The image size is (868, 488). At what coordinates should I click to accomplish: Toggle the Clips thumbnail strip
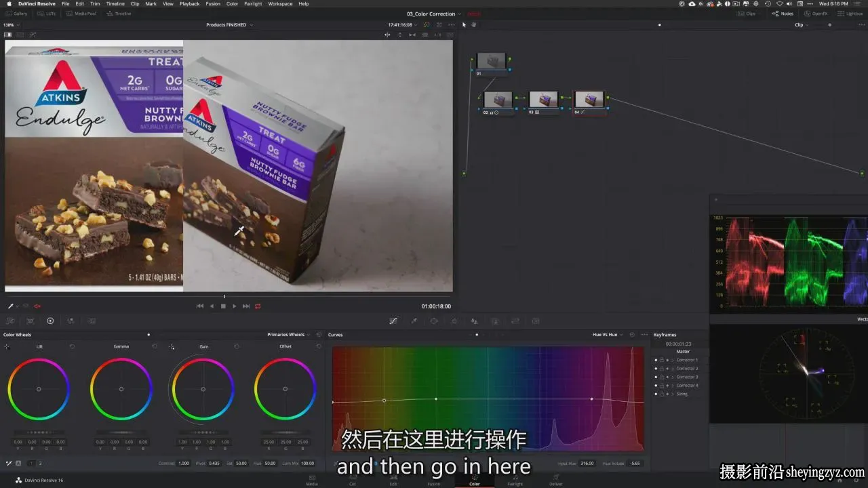pyautogui.click(x=746, y=14)
